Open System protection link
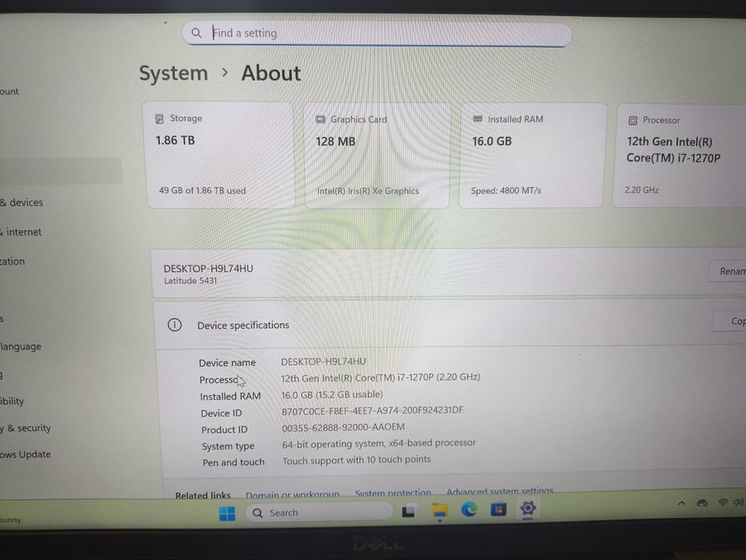Screen dimensions: 746x560 point(393,493)
